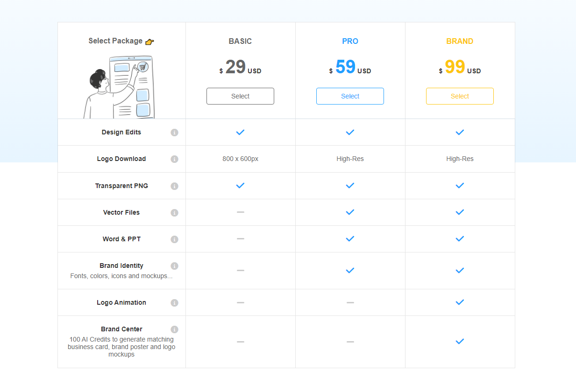Click the Brand Identity feature label
The image size is (576, 392).
pyautogui.click(x=121, y=266)
